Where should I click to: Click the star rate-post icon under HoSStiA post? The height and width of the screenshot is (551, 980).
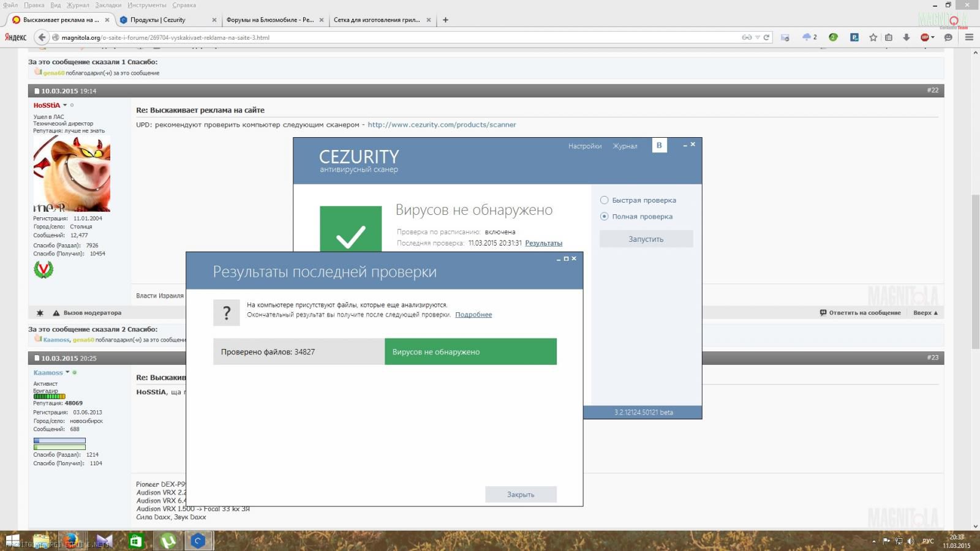(40, 313)
